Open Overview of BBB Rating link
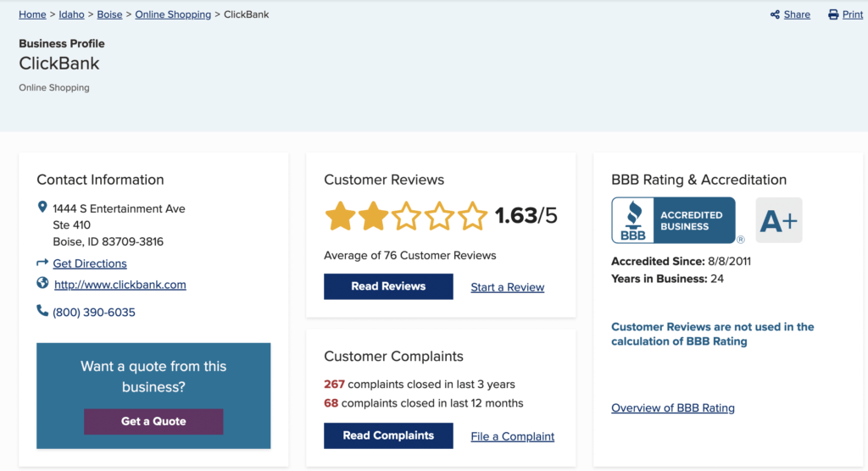Screen dimensions: 868x471 [673, 408]
